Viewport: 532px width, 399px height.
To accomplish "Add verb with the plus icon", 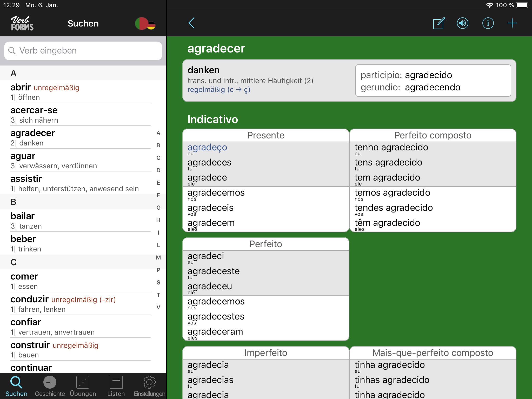I will click(x=512, y=23).
